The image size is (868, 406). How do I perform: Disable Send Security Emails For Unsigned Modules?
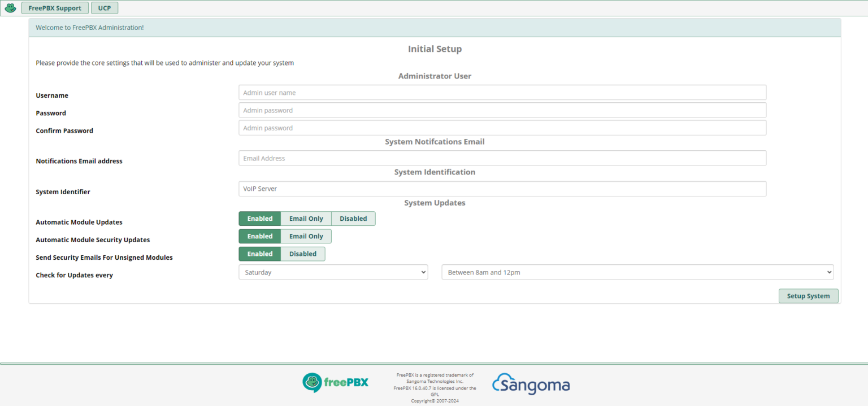tap(302, 254)
